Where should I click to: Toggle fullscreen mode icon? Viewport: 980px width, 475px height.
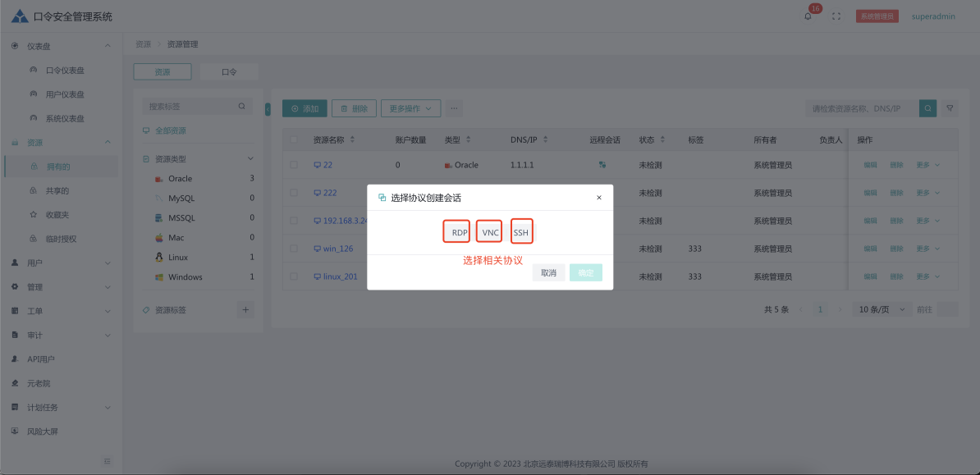point(836,16)
